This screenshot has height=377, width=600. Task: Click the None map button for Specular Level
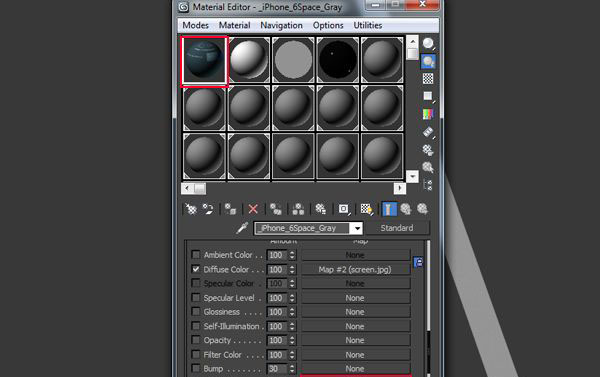[x=355, y=298]
